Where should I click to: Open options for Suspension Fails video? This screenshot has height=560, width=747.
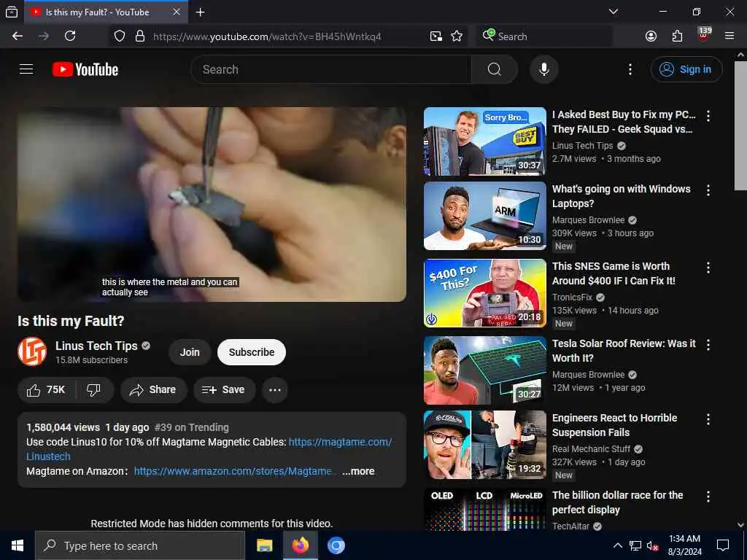click(x=708, y=419)
